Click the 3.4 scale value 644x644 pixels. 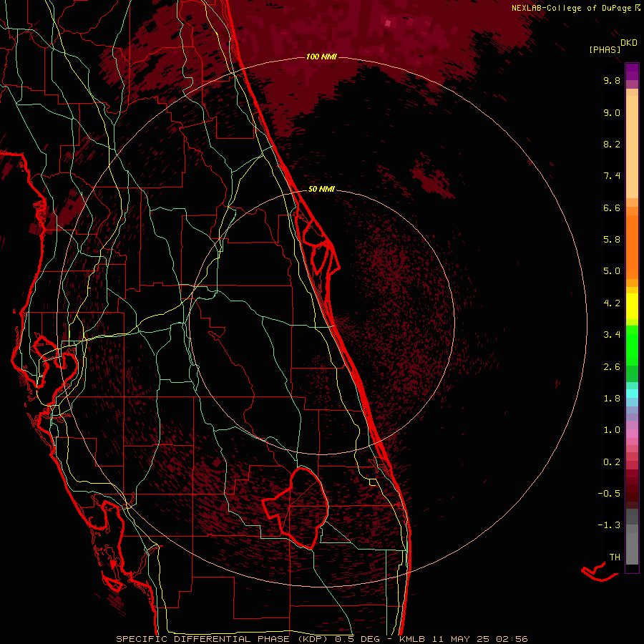[x=612, y=335]
